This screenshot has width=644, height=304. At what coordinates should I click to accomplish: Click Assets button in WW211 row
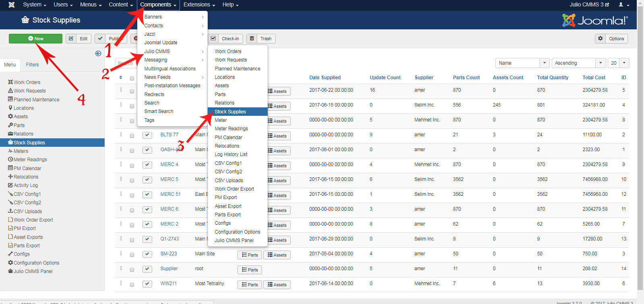click(277, 285)
